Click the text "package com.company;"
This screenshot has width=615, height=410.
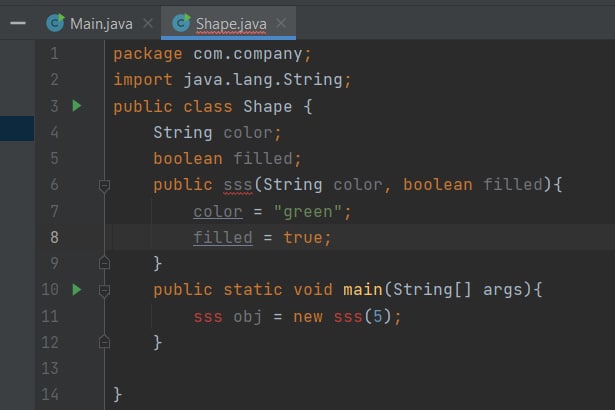(x=212, y=54)
